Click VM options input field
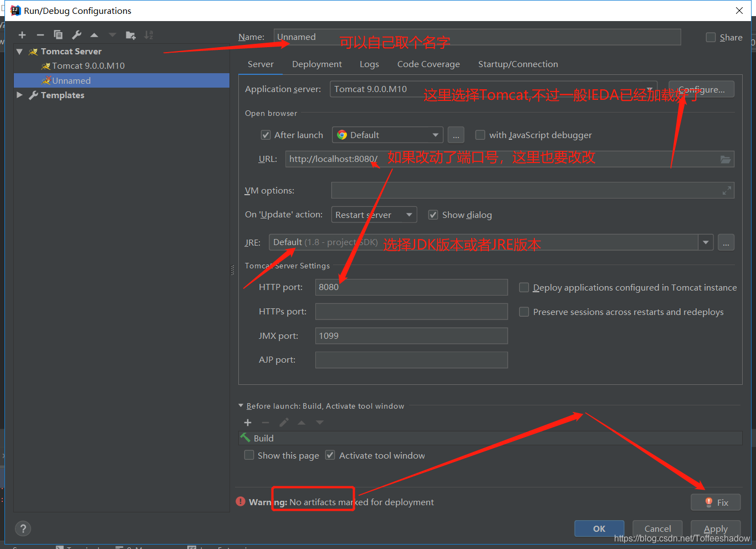The height and width of the screenshot is (549, 756). [x=533, y=190]
